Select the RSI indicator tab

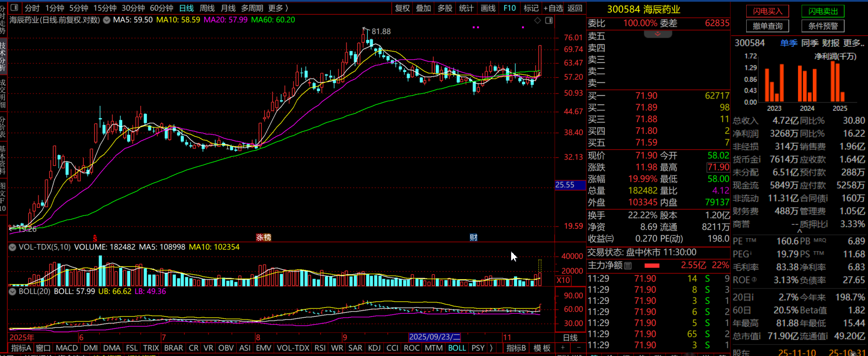[x=320, y=348]
